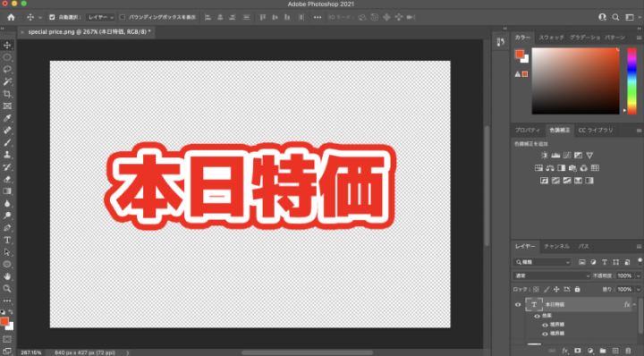
Task: Select the Brush tool
Action: [7, 142]
